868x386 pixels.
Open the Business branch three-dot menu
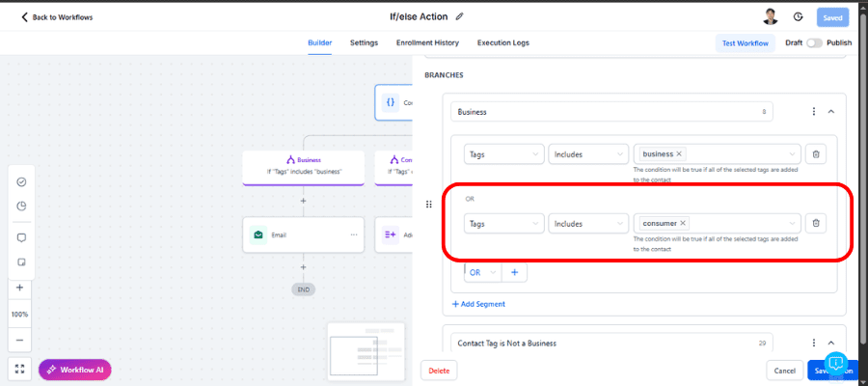[x=813, y=112]
